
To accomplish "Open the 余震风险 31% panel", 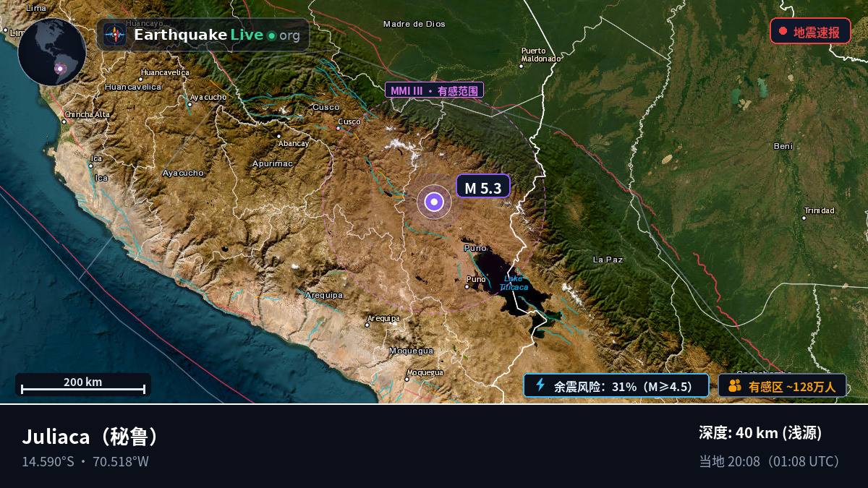I will pos(616,385).
